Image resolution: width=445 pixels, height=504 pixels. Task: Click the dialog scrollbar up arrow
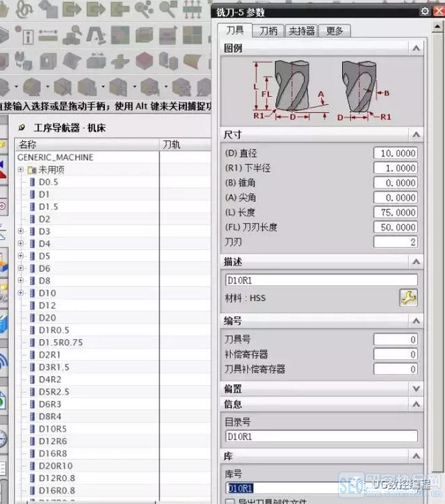(x=437, y=26)
